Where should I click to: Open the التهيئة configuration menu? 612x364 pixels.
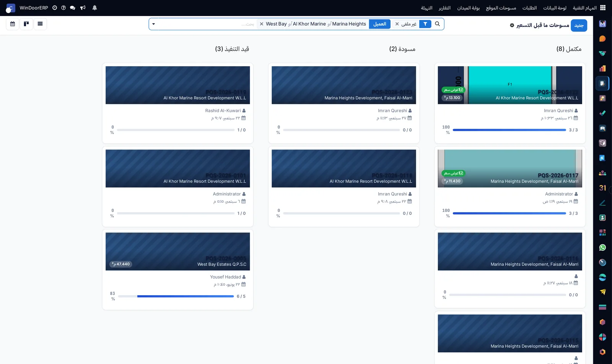tap(426, 8)
